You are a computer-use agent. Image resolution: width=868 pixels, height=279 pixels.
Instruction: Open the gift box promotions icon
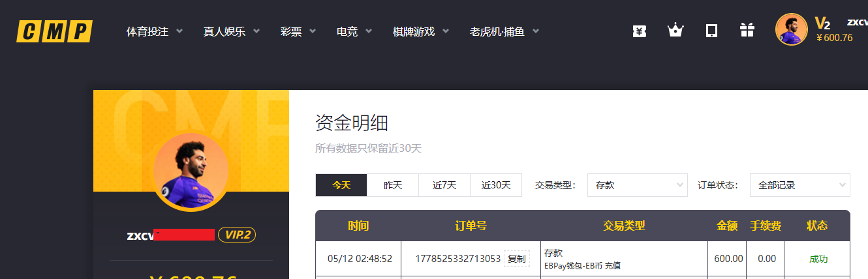click(x=747, y=30)
